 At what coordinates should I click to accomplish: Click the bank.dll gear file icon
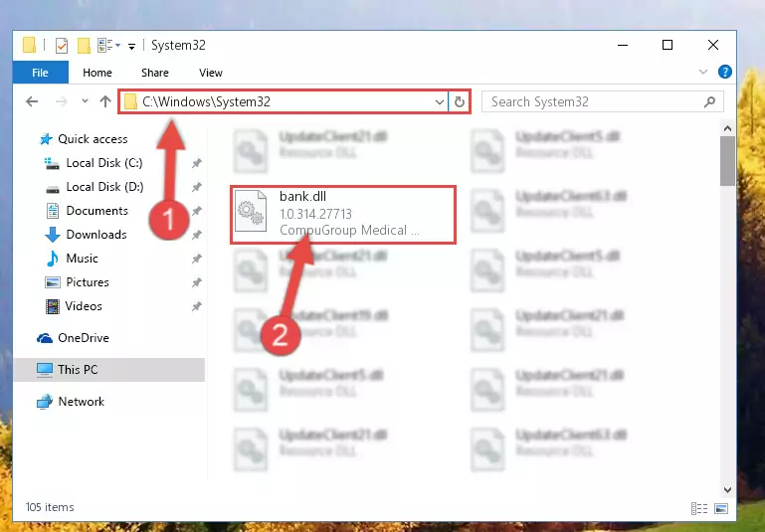[x=251, y=211]
